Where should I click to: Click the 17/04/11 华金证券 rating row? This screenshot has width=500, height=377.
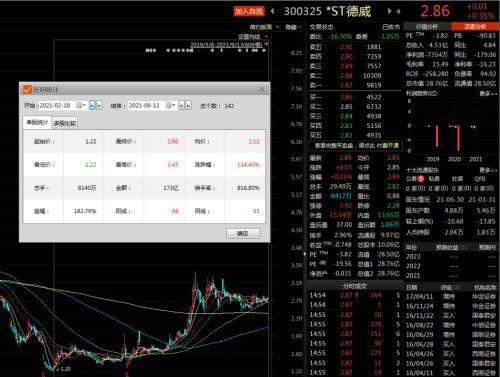point(451,296)
